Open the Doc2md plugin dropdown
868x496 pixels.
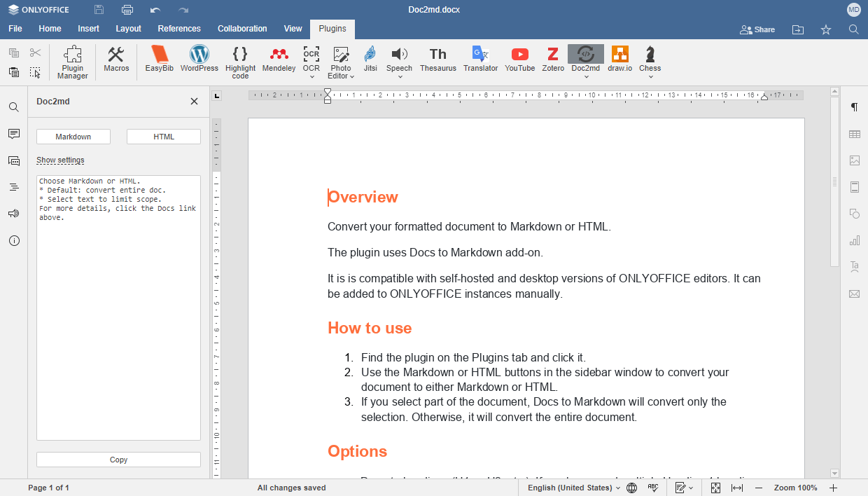pyautogui.click(x=586, y=76)
